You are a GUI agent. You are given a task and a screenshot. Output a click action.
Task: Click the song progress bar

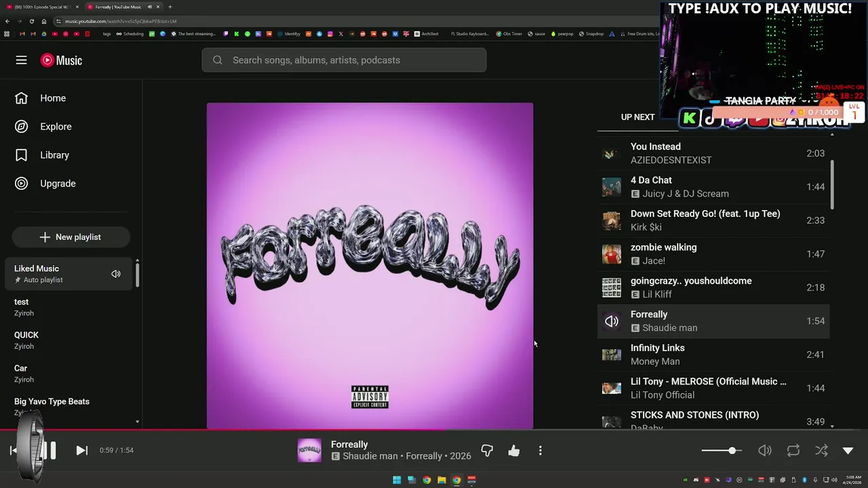(x=434, y=430)
